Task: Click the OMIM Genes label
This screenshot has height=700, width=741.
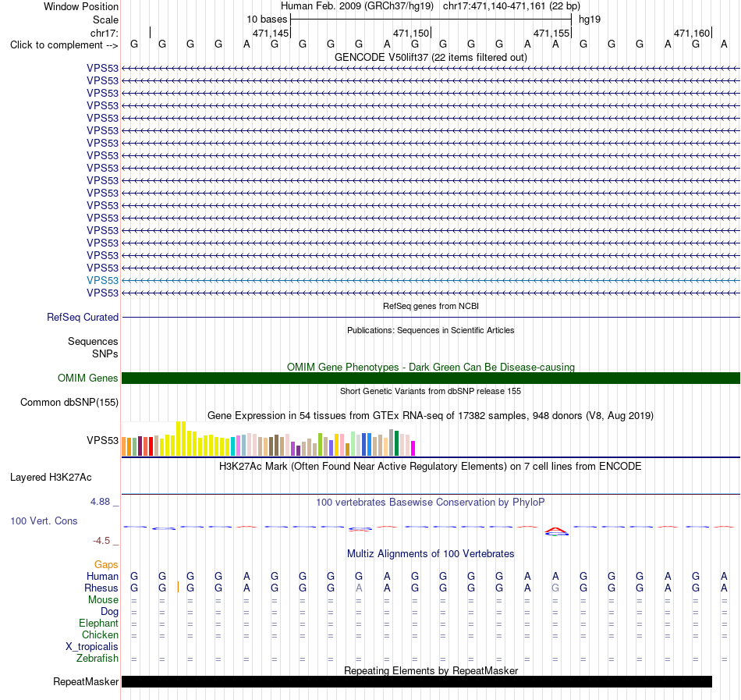Action: tap(87, 378)
